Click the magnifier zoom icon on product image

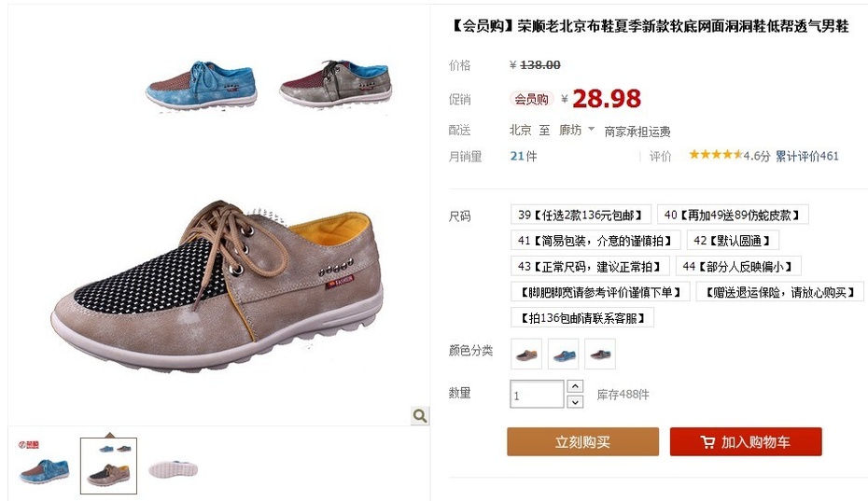click(420, 415)
